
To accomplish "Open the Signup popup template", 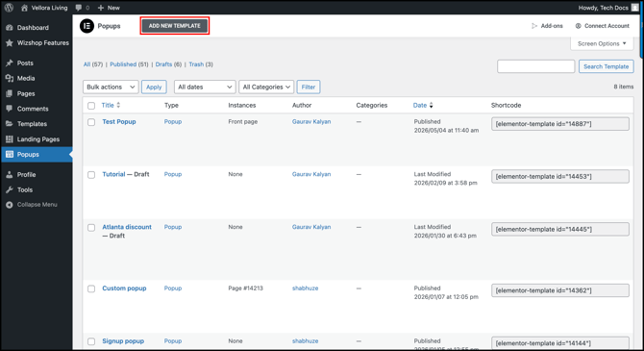I will 123,340.
